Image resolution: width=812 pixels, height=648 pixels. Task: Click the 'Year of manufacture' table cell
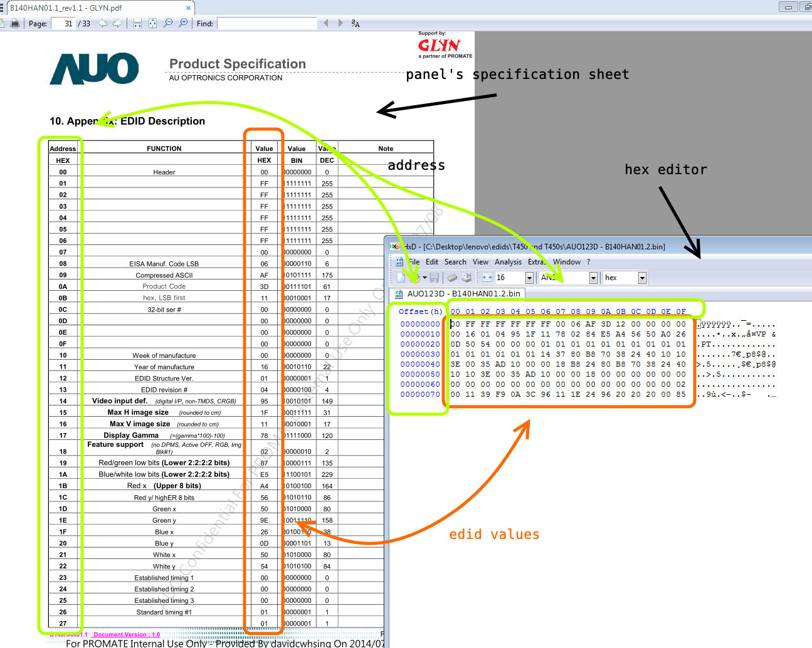click(164, 367)
